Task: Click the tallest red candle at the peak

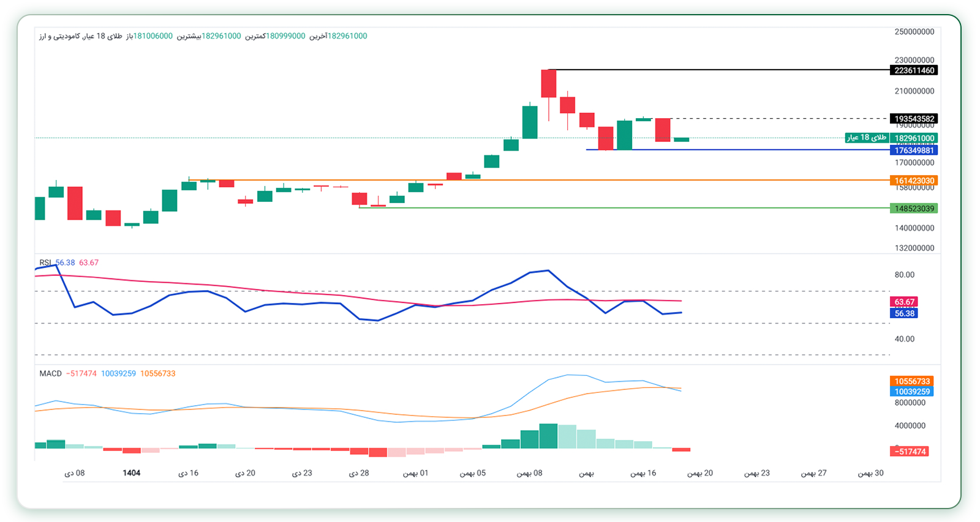Action: coord(548,84)
